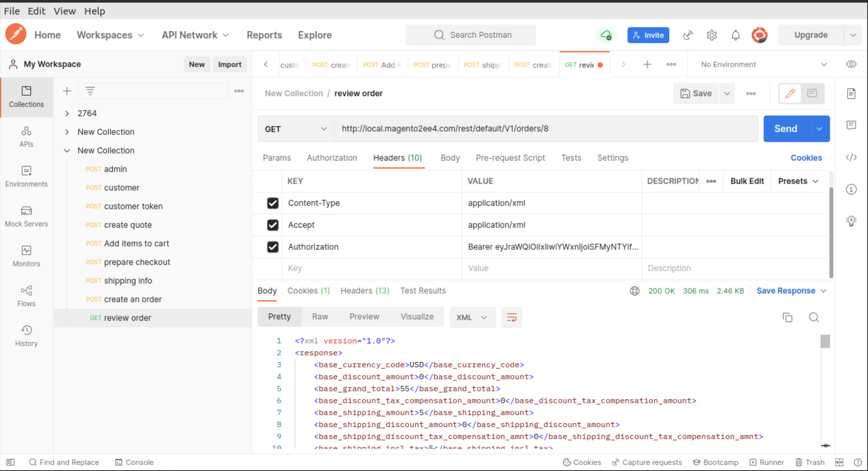Open the Cookies manager
The width and height of the screenshot is (868, 471).
tap(806, 158)
